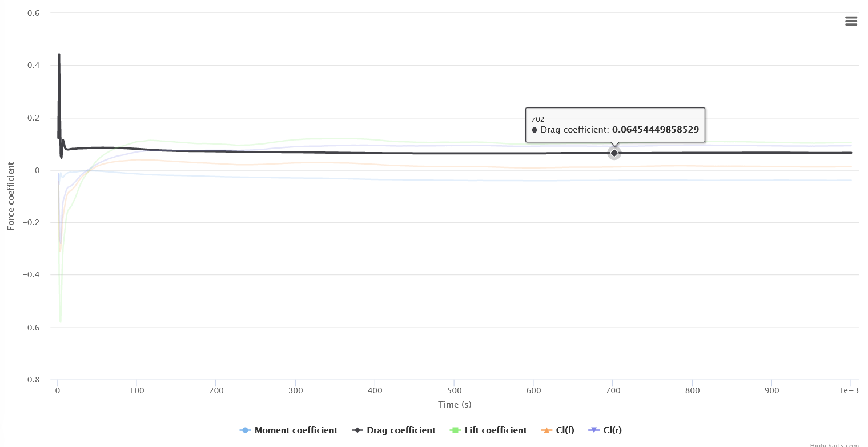
Task: Click the Force coefficient y-axis title
Action: [11, 196]
